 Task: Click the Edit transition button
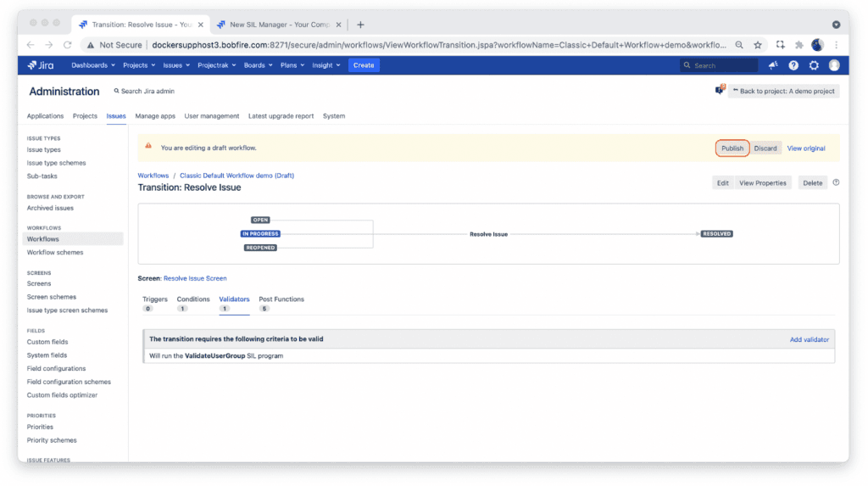[x=722, y=183]
